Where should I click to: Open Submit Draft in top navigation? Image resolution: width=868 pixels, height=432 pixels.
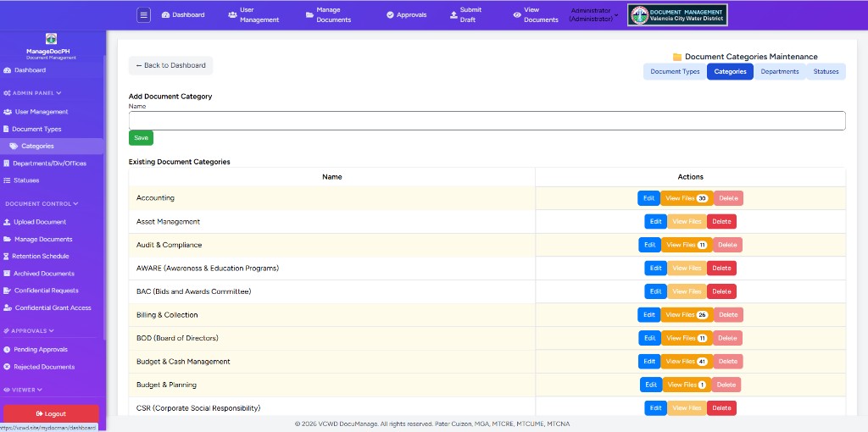pos(466,15)
